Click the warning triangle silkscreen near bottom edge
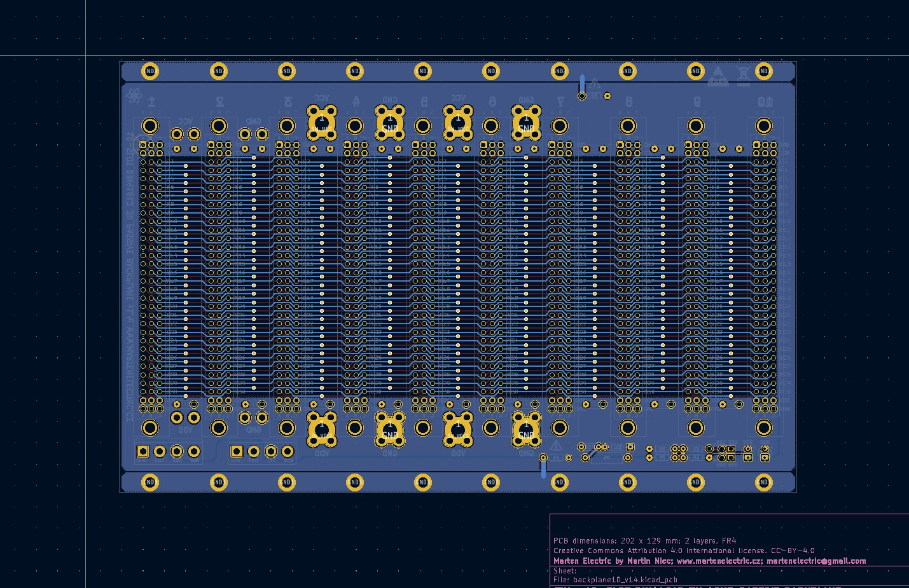This screenshot has width=909, height=588. pyautogui.click(x=557, y=446)
